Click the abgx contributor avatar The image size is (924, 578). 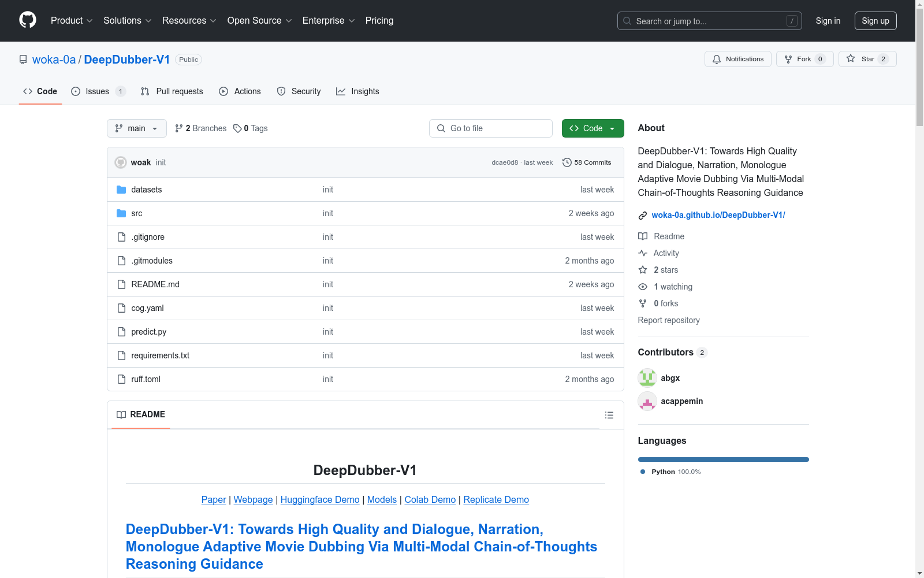click(x=647, y=378)
